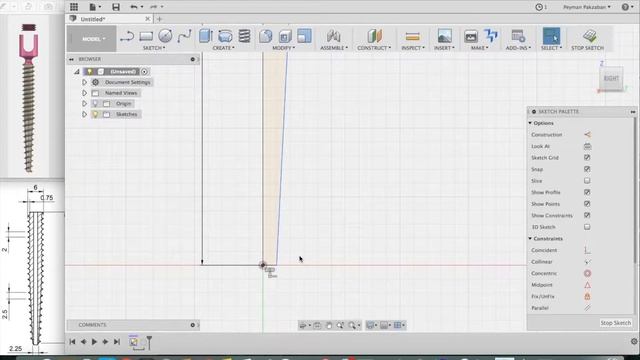The image size is (640, 360).
Task: Select the Shell modify tool
Action: click(285, 36)
